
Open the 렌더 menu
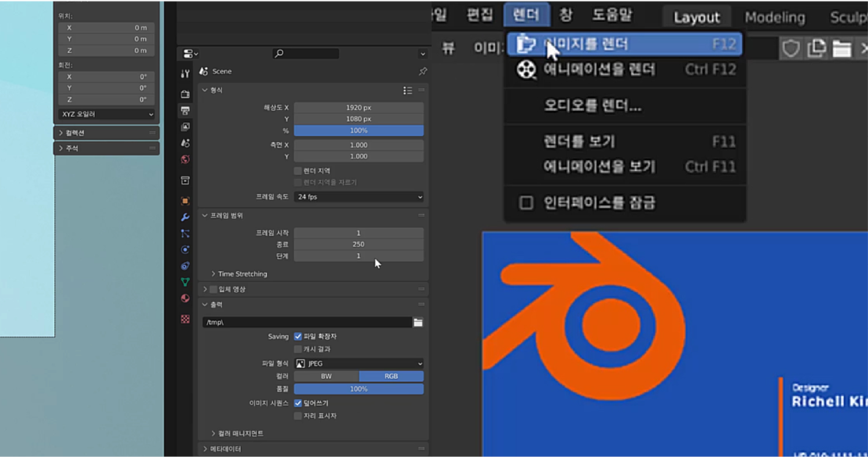tap(526, 15)
